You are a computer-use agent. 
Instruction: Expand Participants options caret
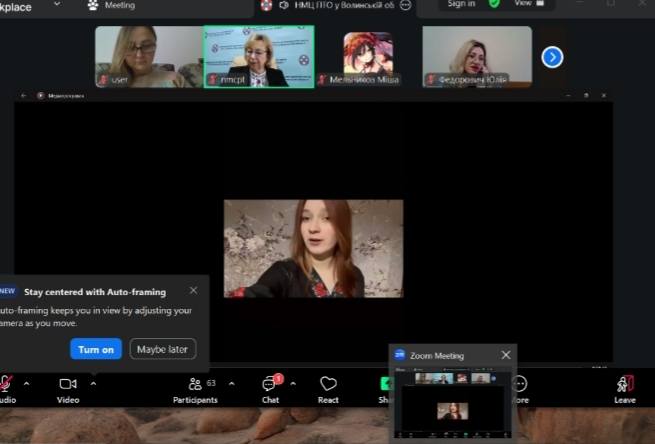point(232,383)
